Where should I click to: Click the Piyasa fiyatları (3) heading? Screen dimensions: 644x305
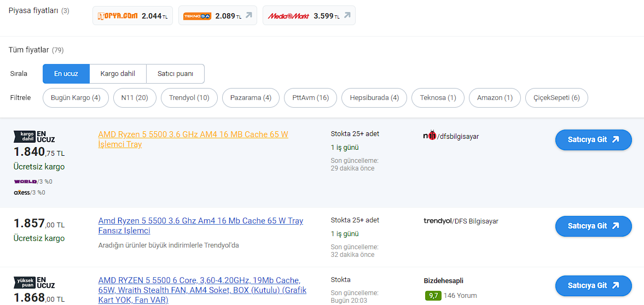(39, 11)
